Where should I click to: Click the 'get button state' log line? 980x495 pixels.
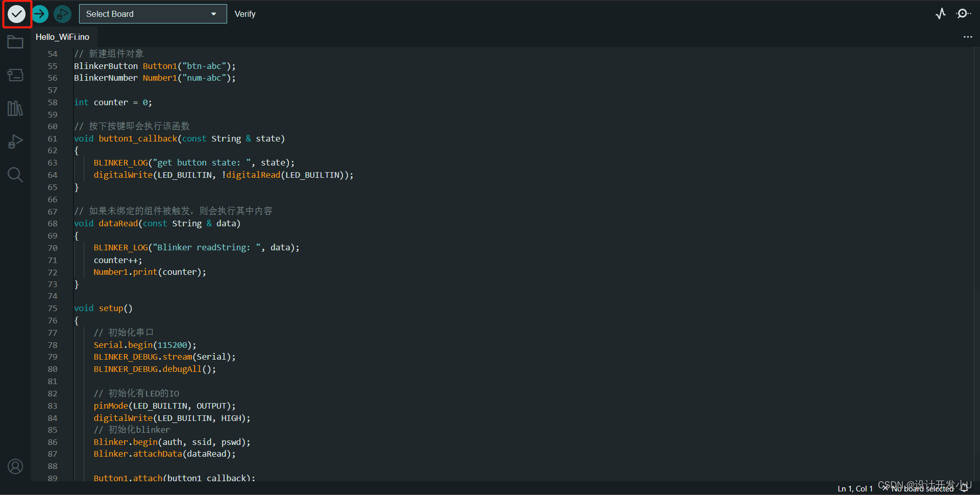194,162
